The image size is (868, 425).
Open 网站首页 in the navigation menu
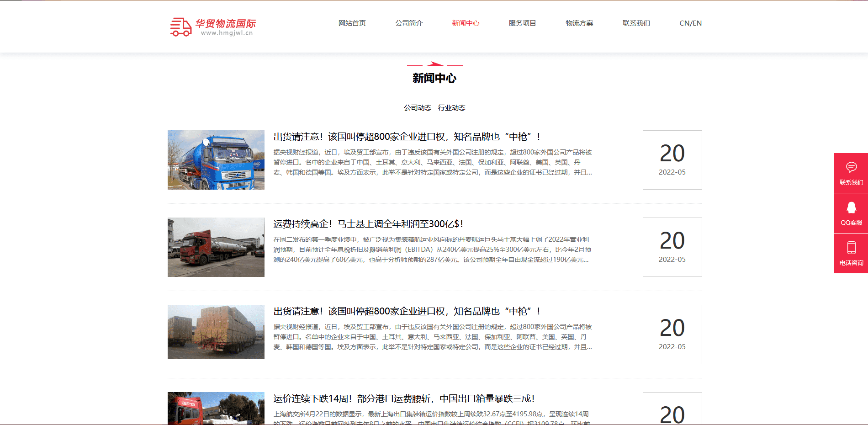tap(352, 23)
